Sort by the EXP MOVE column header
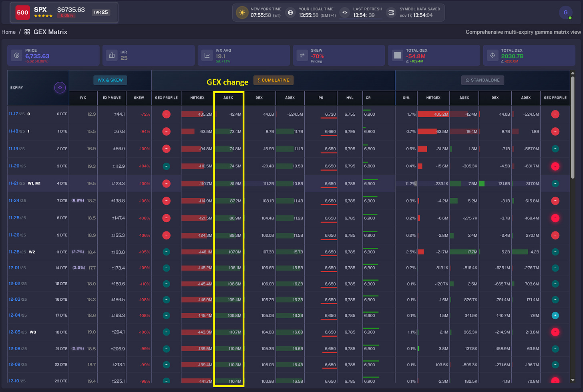The image size is (583, 392). (112, 98)
